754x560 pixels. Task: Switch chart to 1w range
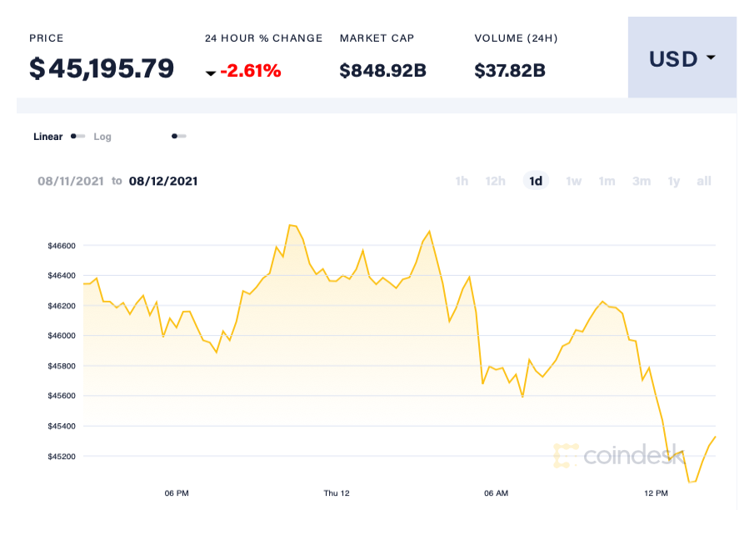574,181
